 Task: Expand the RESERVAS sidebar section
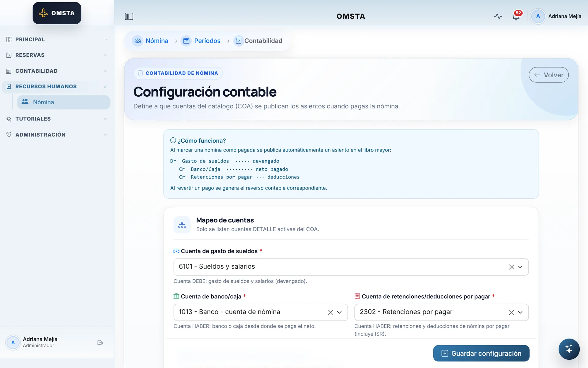(x=57, y=55)
